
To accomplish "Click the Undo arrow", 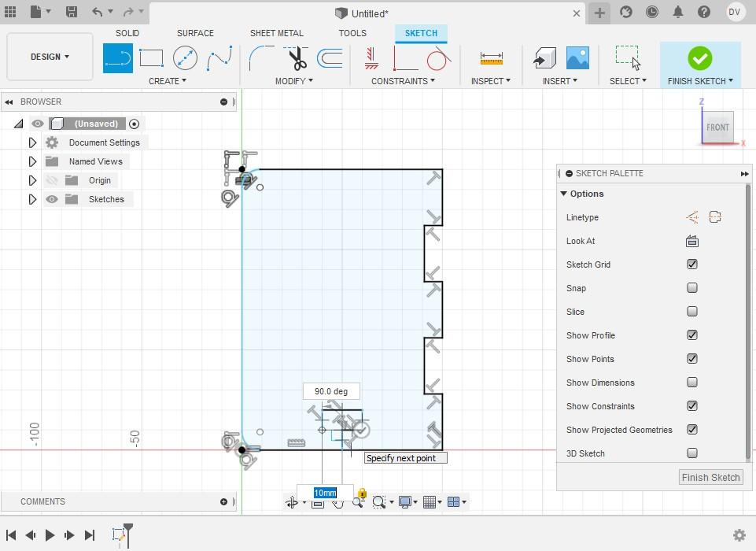I will tap(98, 12).
